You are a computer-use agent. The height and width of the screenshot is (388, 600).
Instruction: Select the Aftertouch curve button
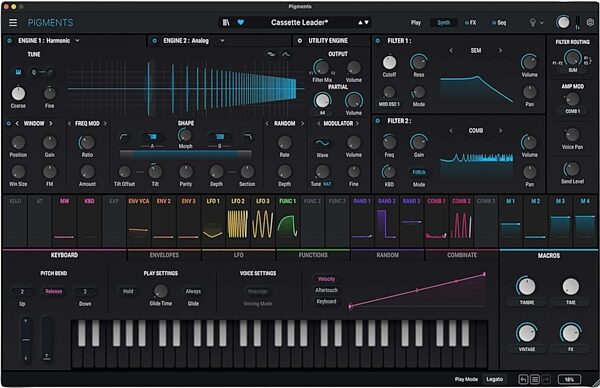[x=326, y=290]
